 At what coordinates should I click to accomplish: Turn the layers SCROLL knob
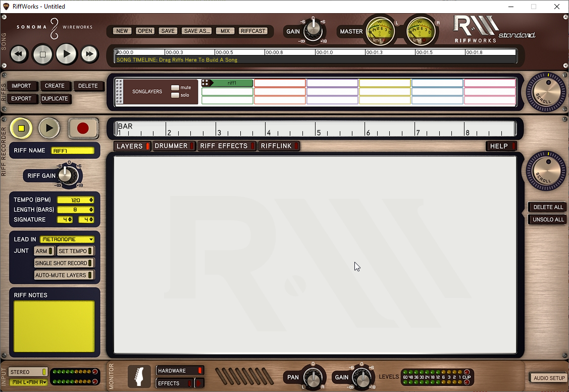546,171
